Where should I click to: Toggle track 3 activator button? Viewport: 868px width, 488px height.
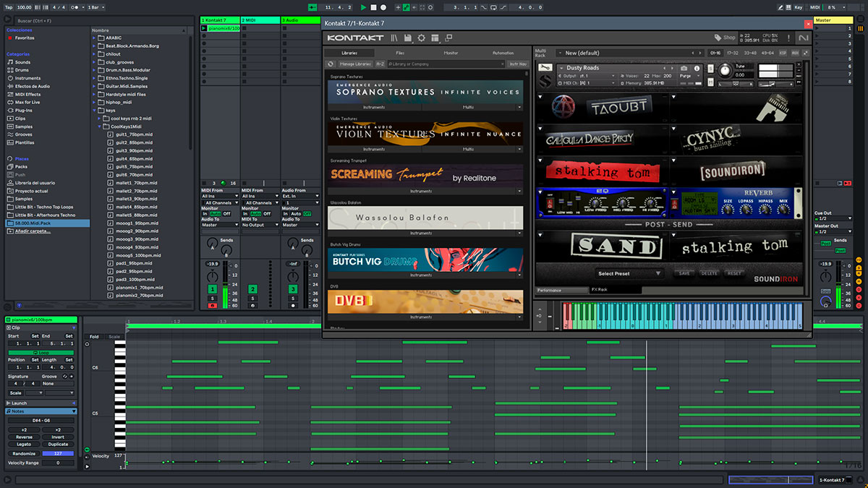pyautogui.click(x=294, y=289)
